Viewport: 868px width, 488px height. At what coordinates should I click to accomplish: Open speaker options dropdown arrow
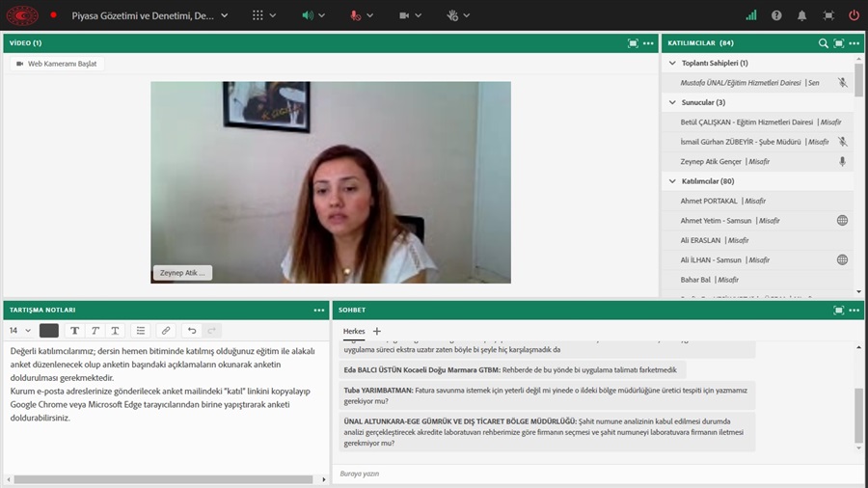321,15
